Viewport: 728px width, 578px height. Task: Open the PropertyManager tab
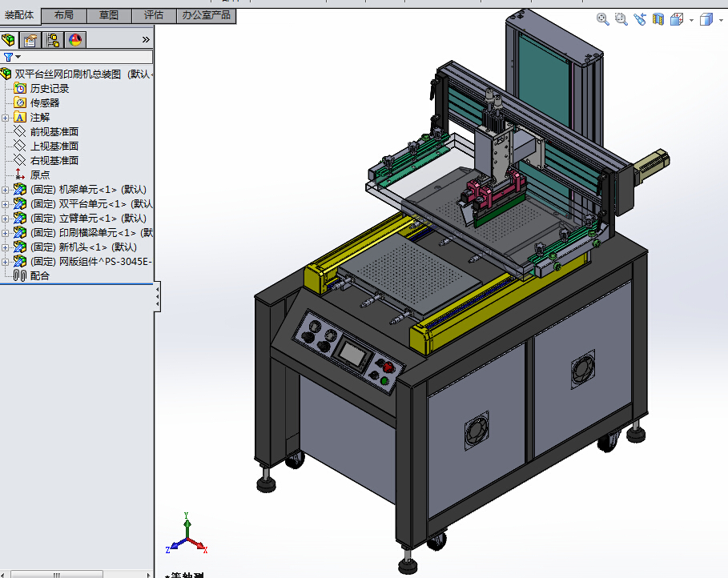point(30,40)
